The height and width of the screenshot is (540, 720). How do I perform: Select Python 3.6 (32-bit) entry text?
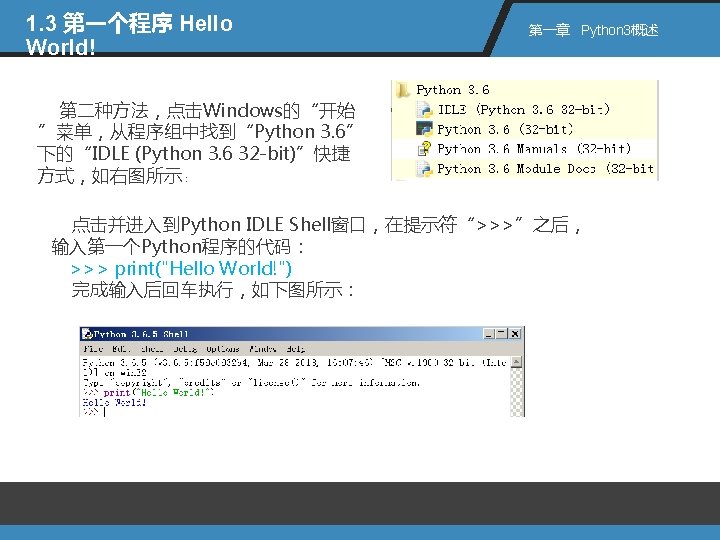pos(505,129)
